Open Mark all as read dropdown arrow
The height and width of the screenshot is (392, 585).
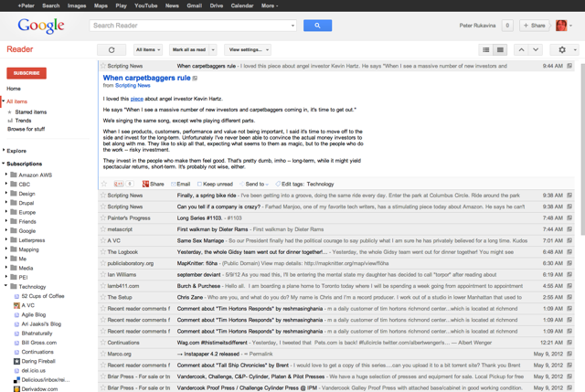pyautogui.click(x=213, y=49)
